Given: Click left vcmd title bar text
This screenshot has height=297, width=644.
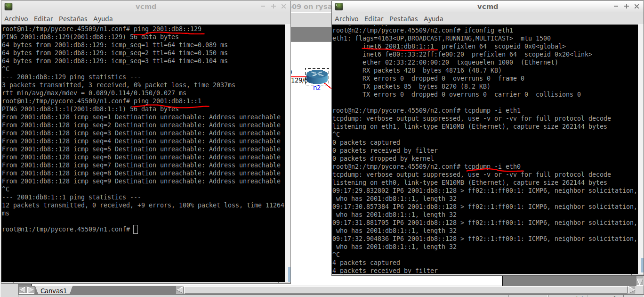Looking at the screenshot, I should pos(145,7).
